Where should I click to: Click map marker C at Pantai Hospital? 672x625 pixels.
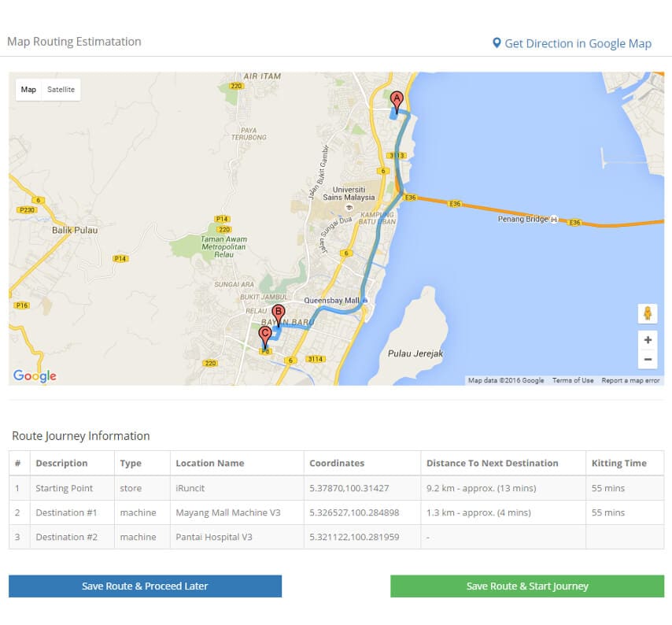click(x=265, y=337)
